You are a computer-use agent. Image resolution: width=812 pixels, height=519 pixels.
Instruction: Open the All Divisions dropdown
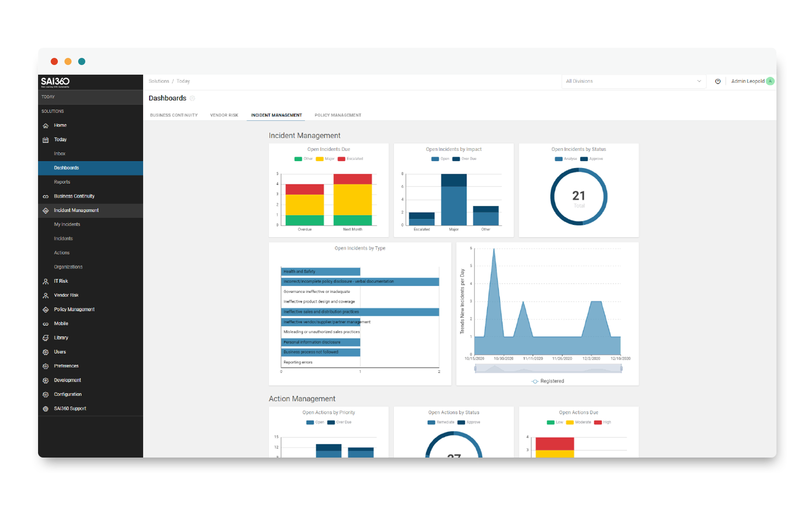633,81
